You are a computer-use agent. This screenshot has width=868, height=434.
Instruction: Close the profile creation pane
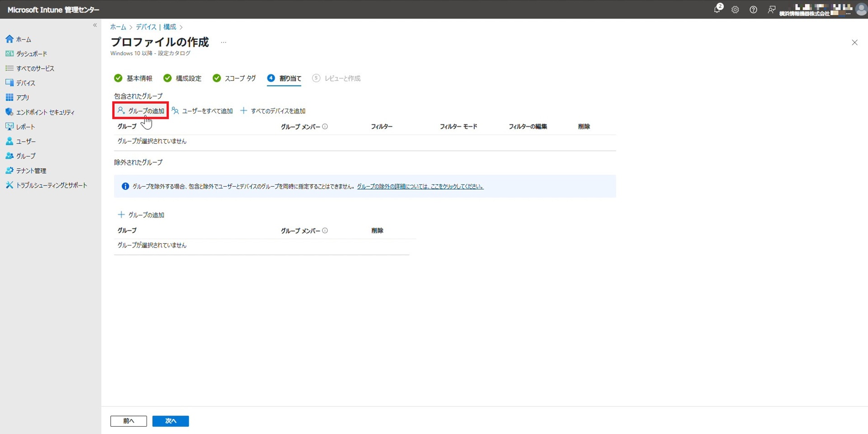pos(854,42)
